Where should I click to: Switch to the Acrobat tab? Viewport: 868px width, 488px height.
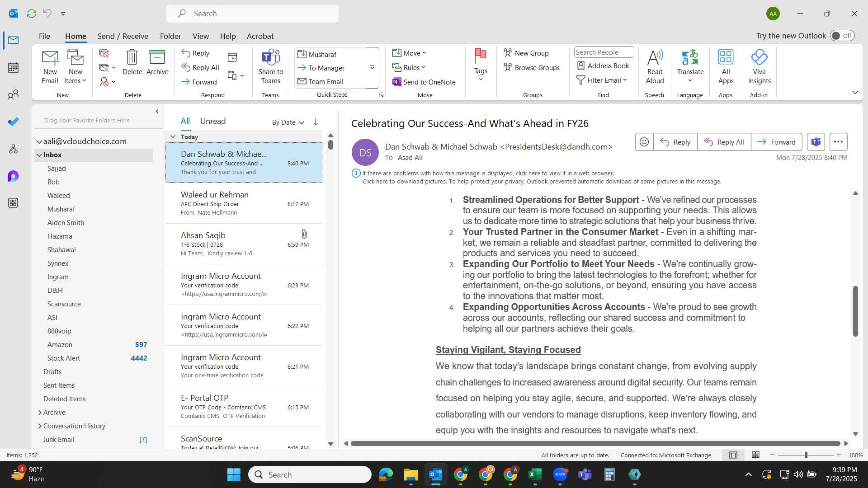coord(260,36)
